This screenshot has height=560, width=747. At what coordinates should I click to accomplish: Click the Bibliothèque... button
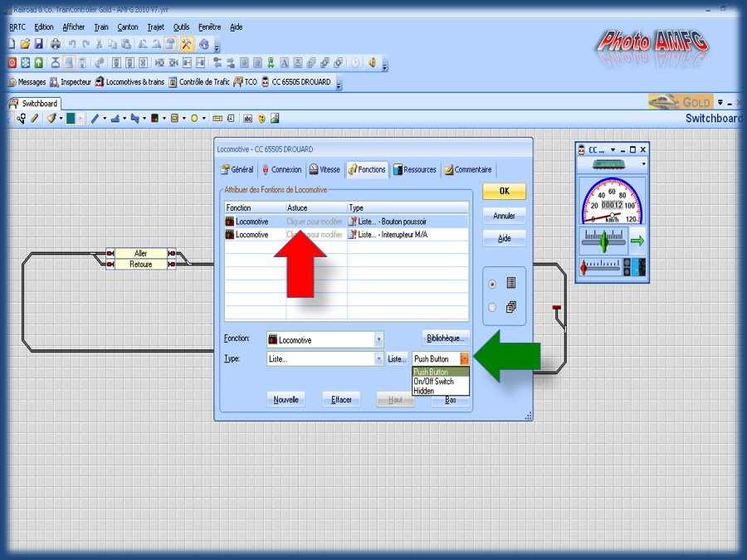(x=446, y=338)
